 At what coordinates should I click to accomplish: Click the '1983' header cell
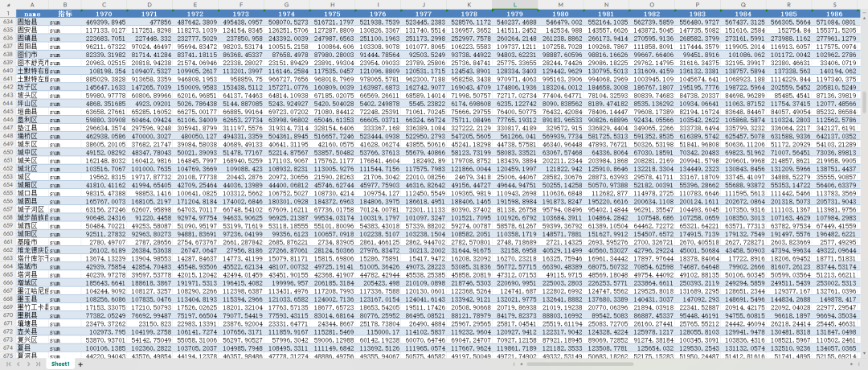(x=697, y=13)
